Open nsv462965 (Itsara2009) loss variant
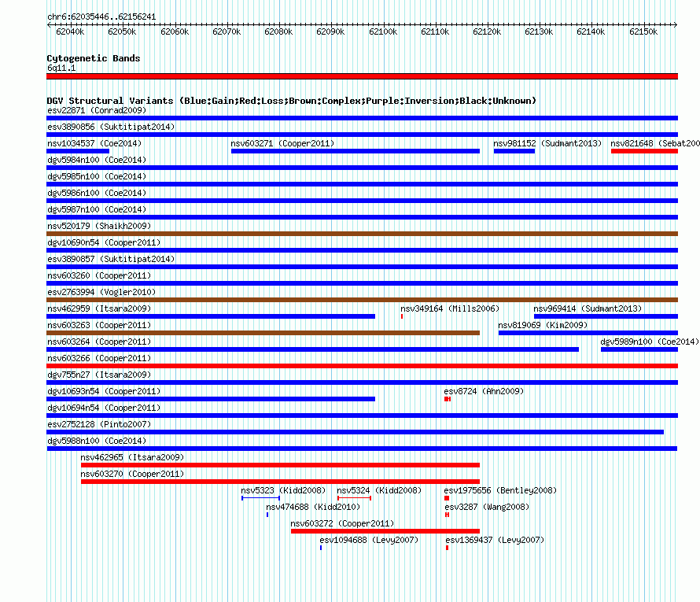The image size is (700, 602). click(x=132, y=457)
